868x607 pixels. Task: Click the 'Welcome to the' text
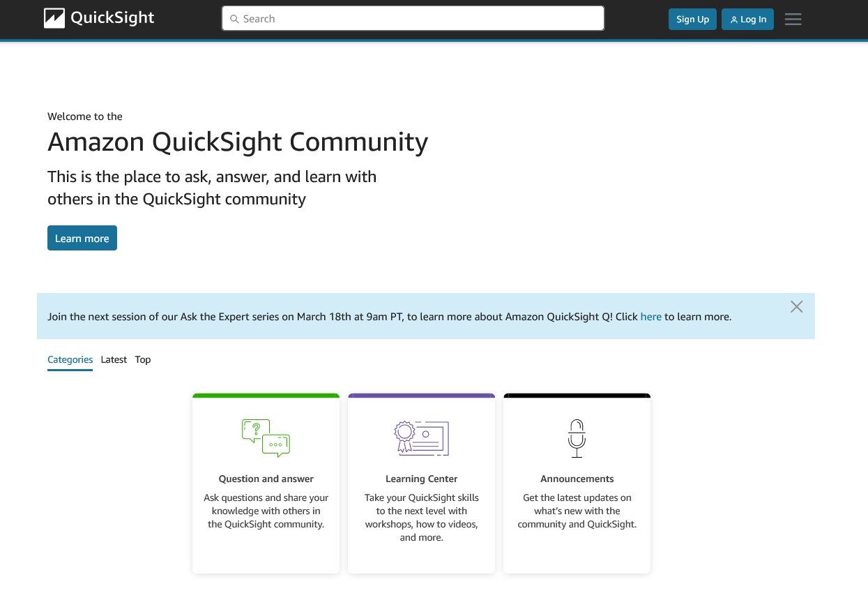point(85,117)
